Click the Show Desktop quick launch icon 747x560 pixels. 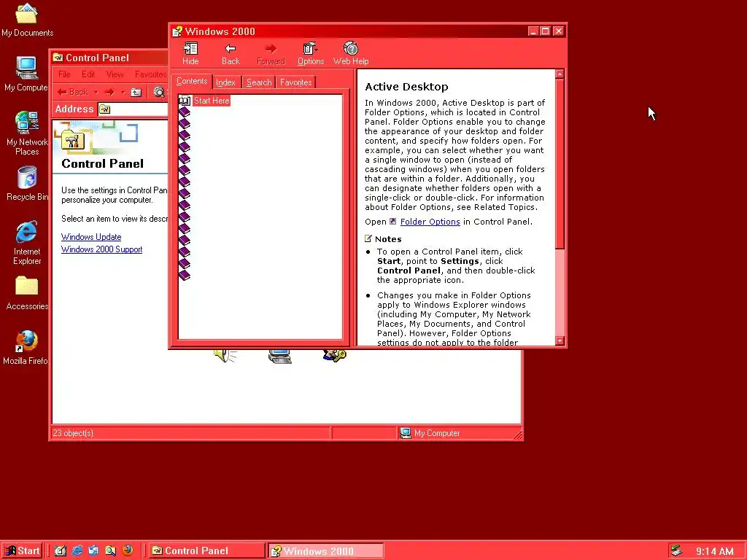click(60, 551)
